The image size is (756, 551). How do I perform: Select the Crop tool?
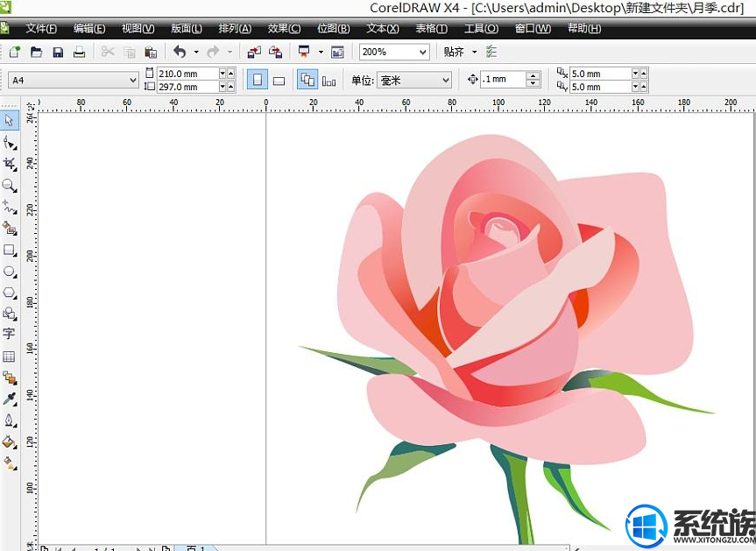click(10, 164)
